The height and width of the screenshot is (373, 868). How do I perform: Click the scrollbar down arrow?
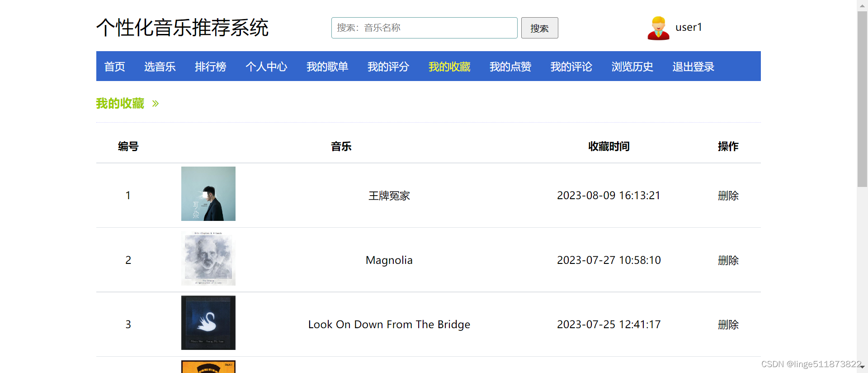(862, 367)
